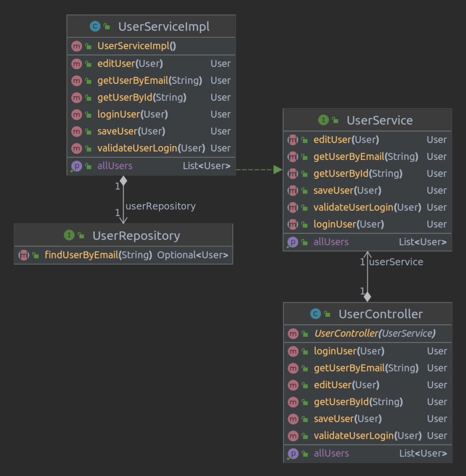Screen dimensions: 466x476
Task: Click the interface icon next to UserRepository
Action: pyautogui.click(x=69, y=235)
